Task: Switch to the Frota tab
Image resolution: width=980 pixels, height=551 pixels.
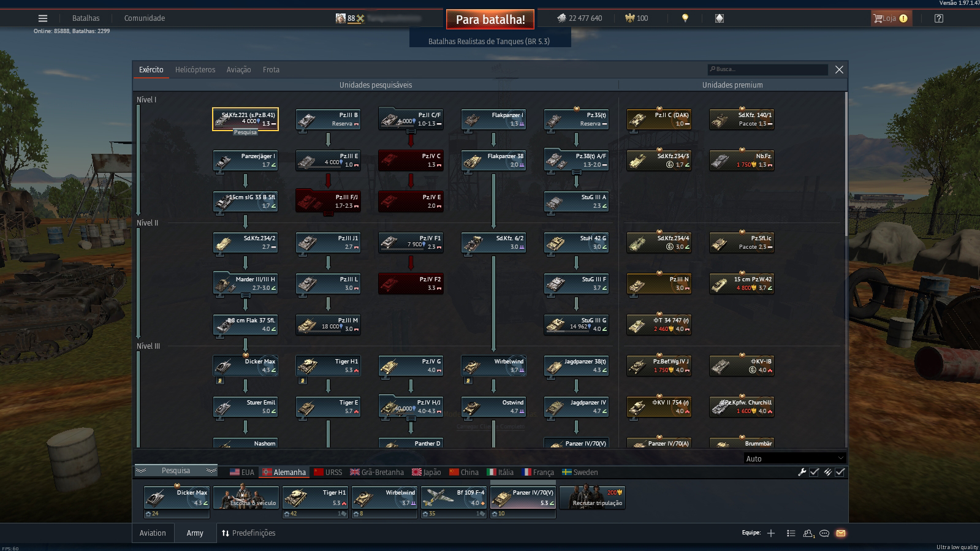Action: click(x=271, y=70)
